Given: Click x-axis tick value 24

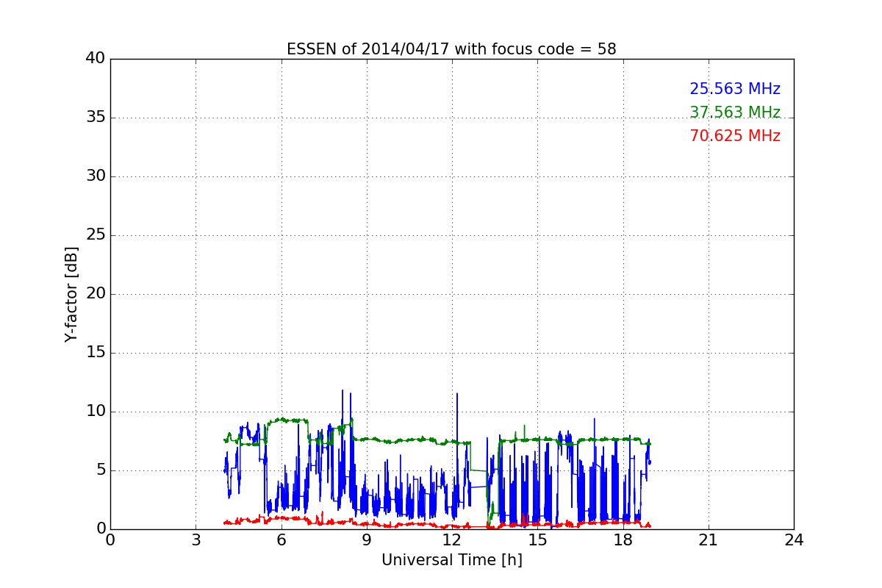Looking at the screenshot, I should [794, 540].
